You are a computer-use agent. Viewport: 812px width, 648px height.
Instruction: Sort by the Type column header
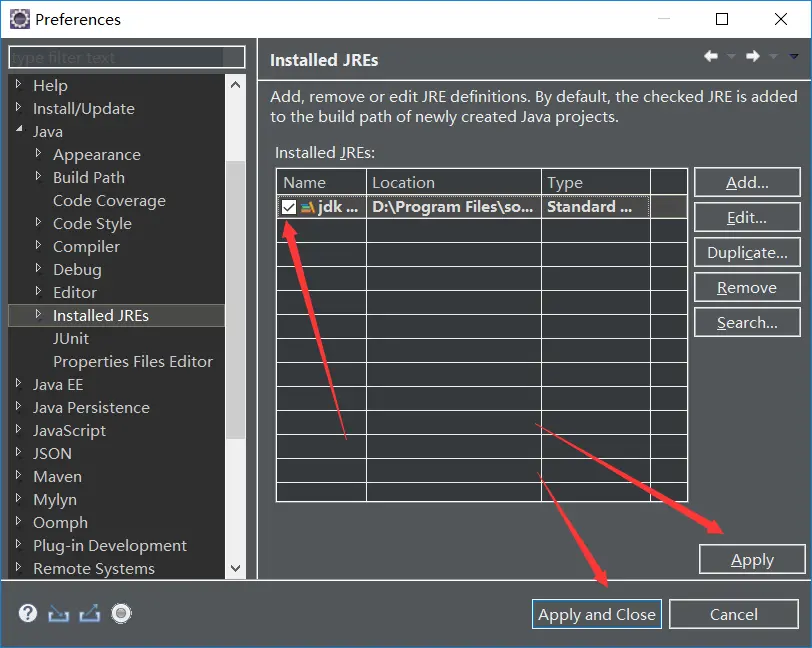point(596,182)
